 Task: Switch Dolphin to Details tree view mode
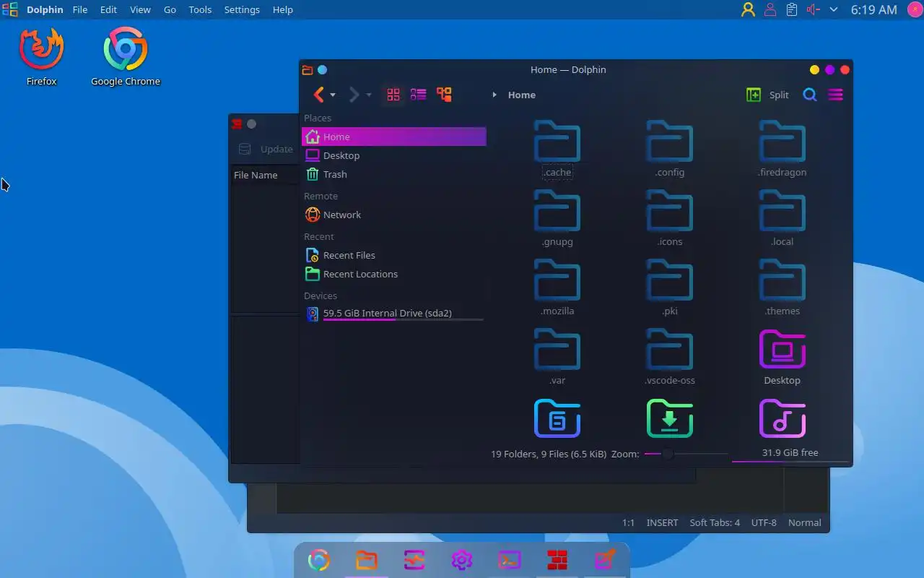tap(444, 95)
